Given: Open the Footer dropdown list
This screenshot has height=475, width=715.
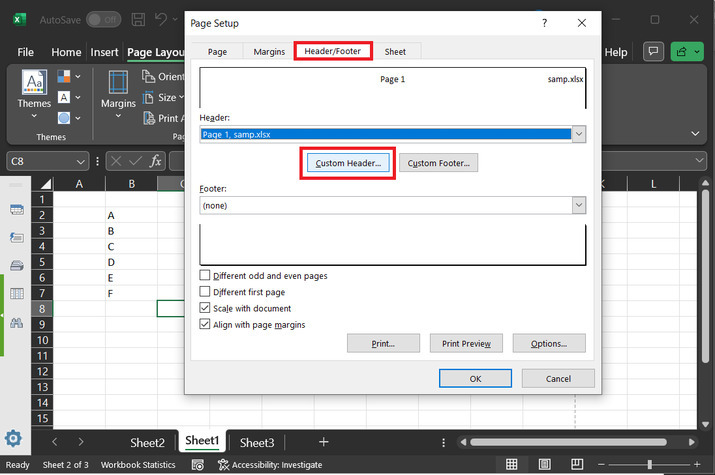Looking at the screenshot, I should click(x=579, y=205).
